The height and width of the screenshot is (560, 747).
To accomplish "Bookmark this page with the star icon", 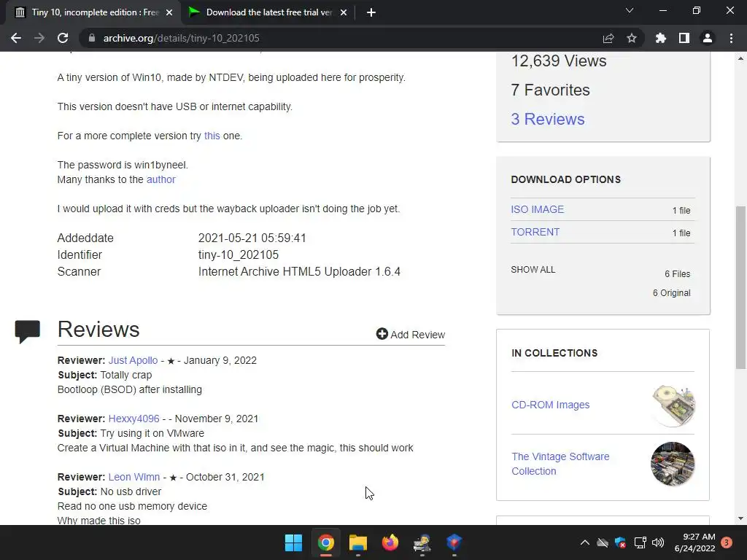I will coord(632,38).
